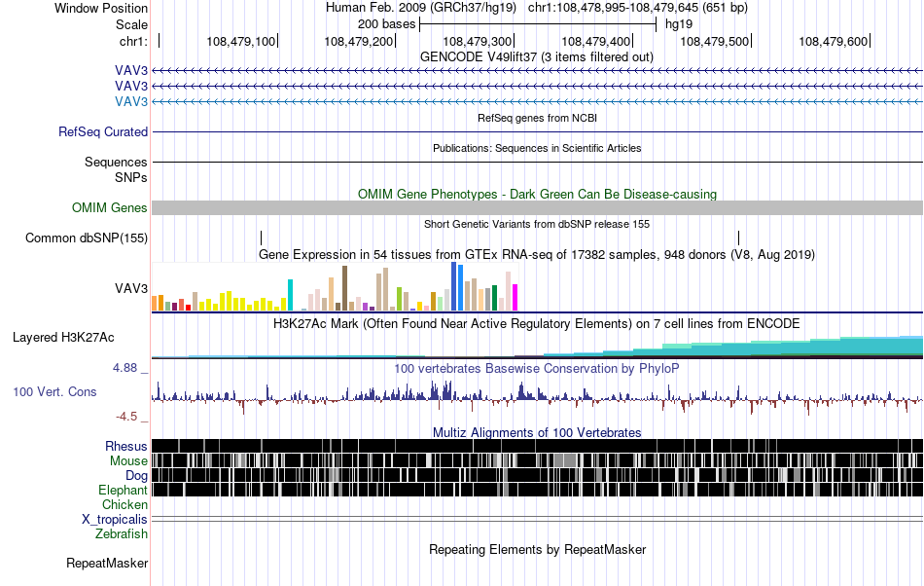Click the X_tropicalis alignment label
The height and width of the screenshot is (586, 924).
click(115, 520)
